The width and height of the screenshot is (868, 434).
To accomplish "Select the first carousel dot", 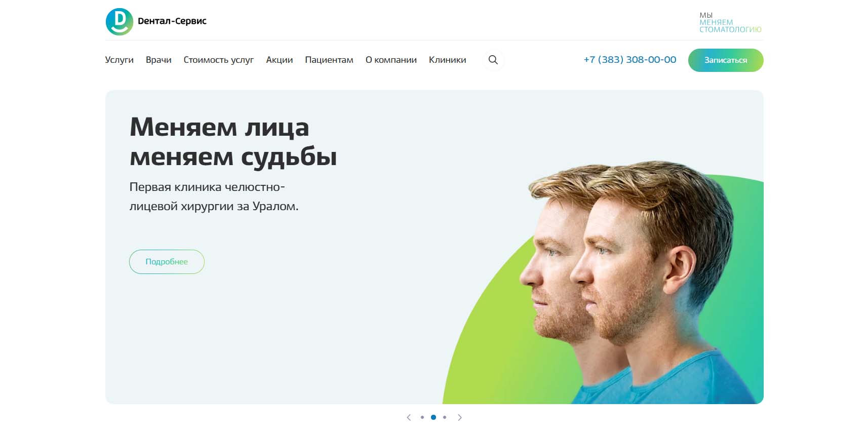I will 422,417.
